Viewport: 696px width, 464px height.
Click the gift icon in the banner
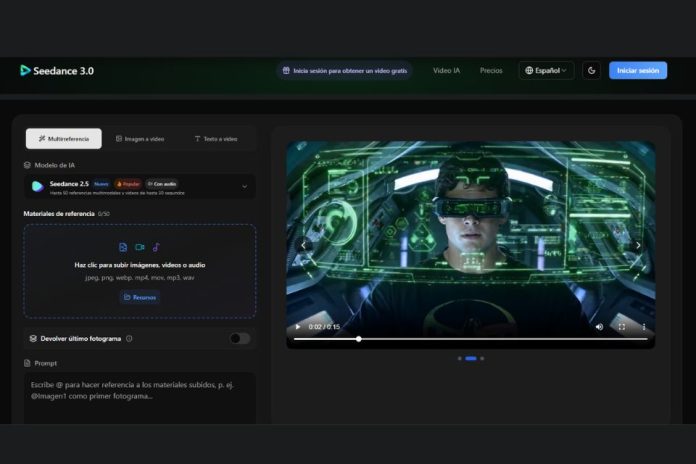pyautogui.click(x=286, y=71)
